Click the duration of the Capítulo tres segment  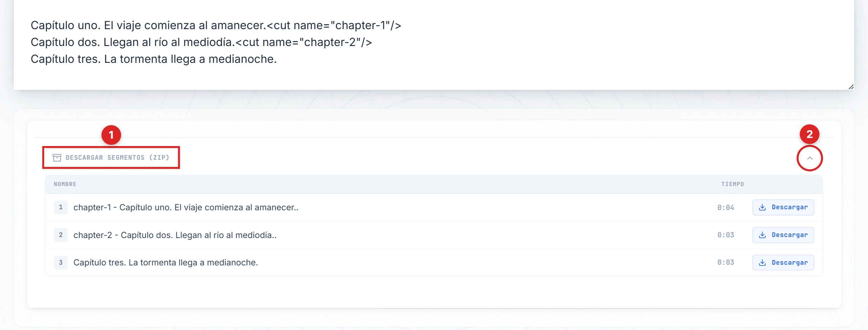click(725, 263)
